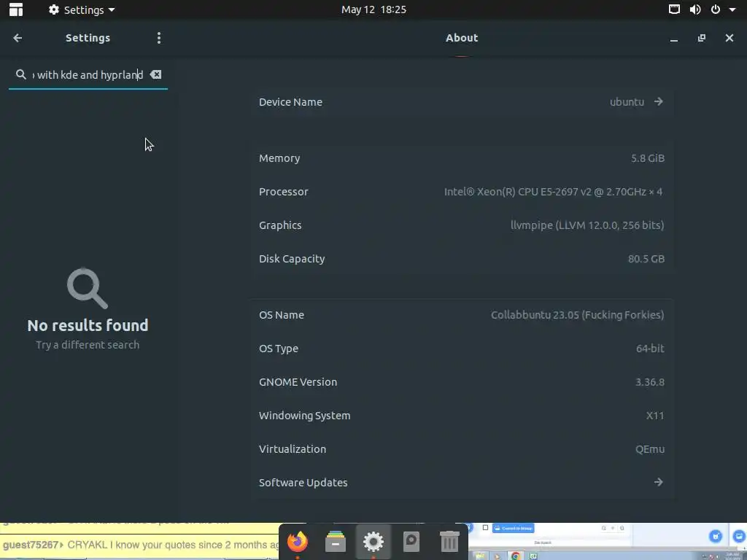Click the guest75267 chat message behind the dock
The image size is (747, 560).
[x=141, y=545]
